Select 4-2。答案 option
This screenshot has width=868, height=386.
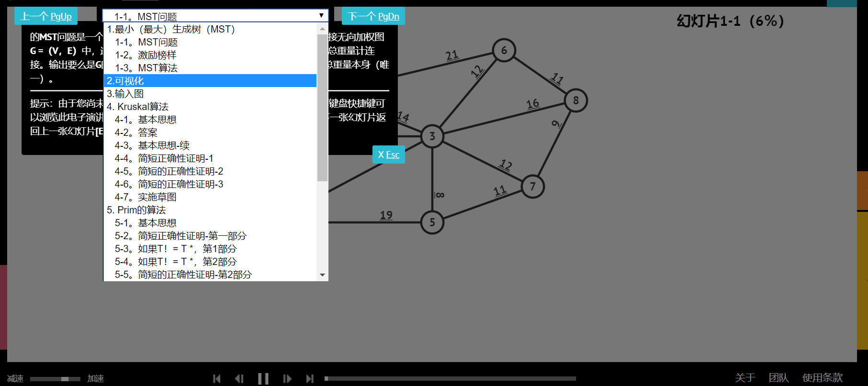pyautogui.click(x=210, y=132)
